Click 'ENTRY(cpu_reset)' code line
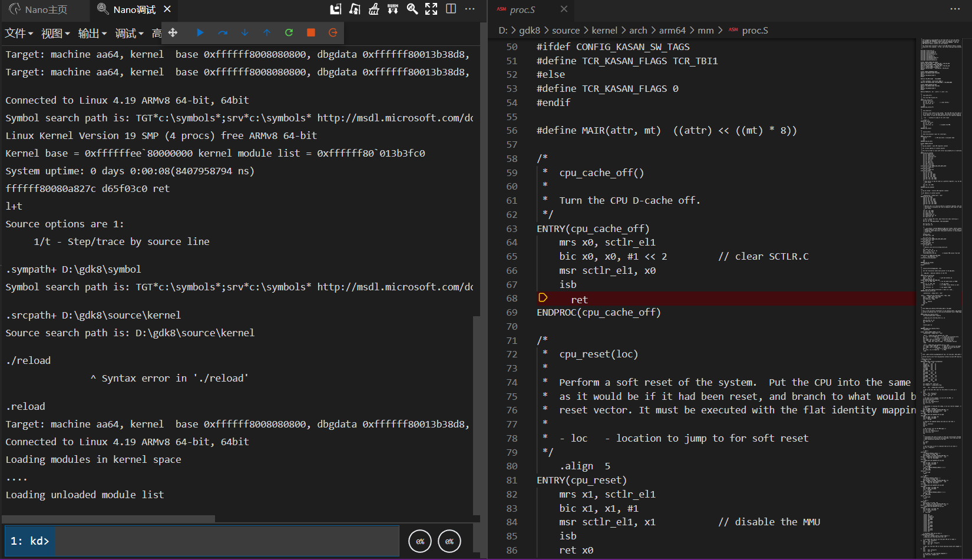972x560 pixels. 581,481
